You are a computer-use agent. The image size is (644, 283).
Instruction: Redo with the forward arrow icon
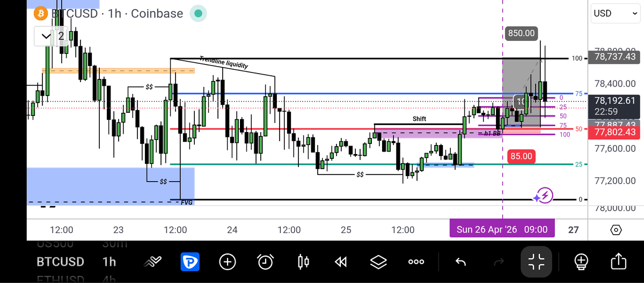coord(499,262)
